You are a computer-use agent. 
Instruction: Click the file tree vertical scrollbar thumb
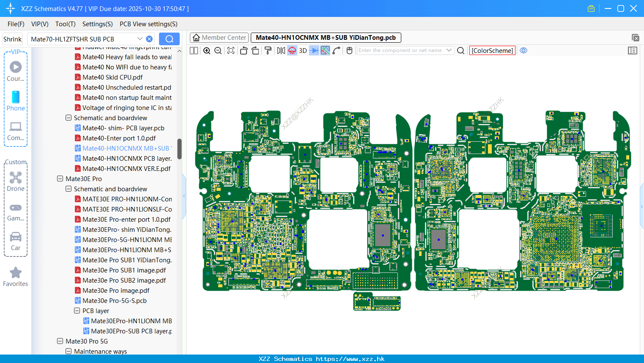point(179,149)
